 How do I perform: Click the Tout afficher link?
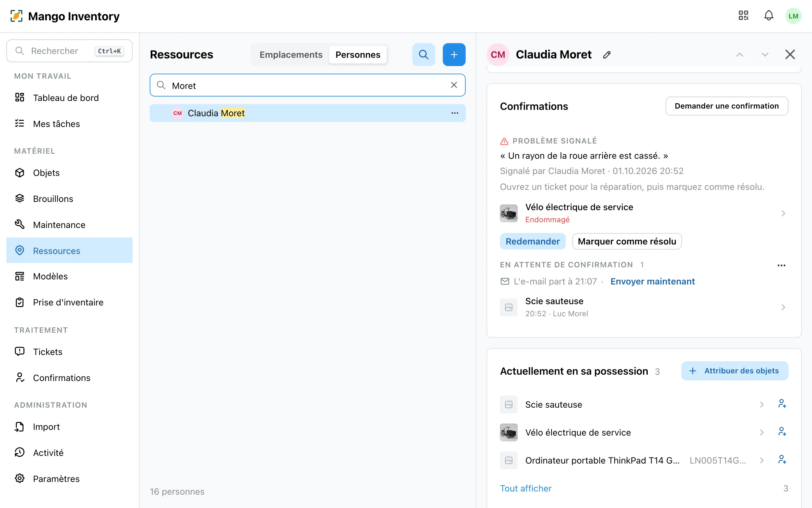click(x=526, y=488)
